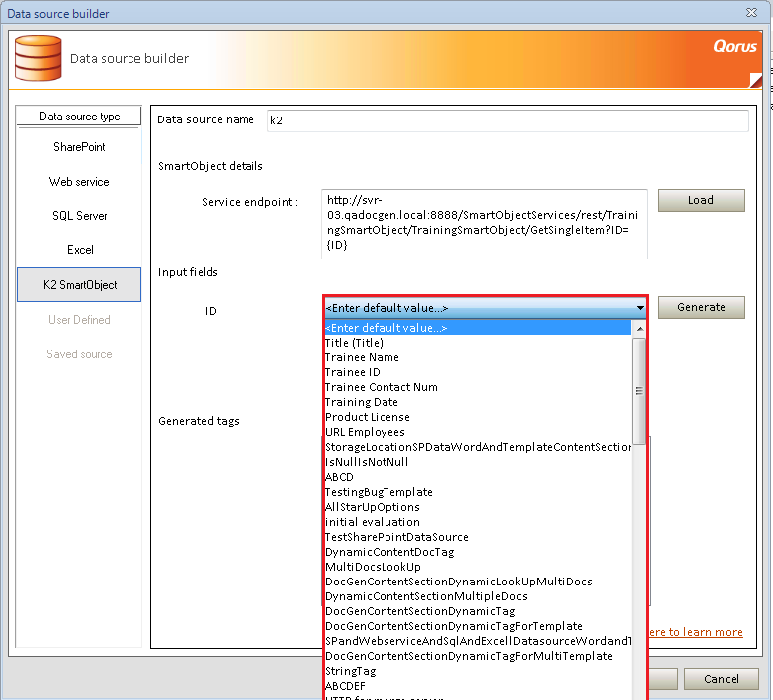Choose 'URL Employees' from the list

pos(477,432)
